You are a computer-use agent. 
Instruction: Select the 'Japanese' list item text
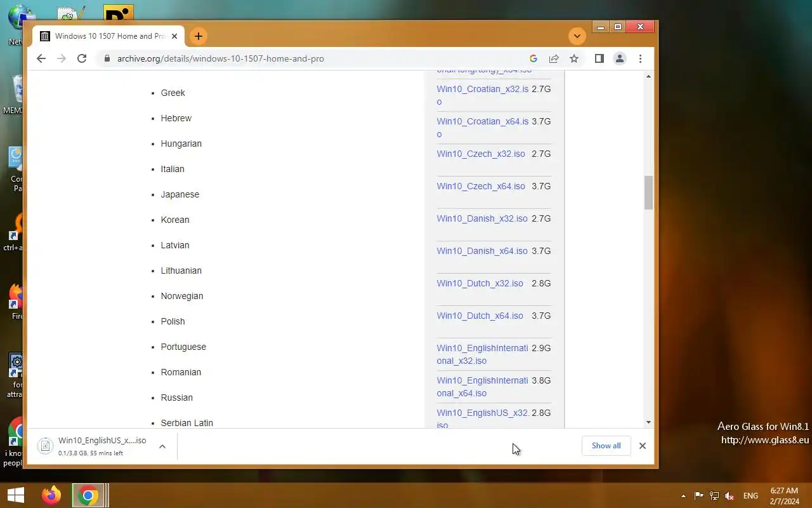click(180, 194)
